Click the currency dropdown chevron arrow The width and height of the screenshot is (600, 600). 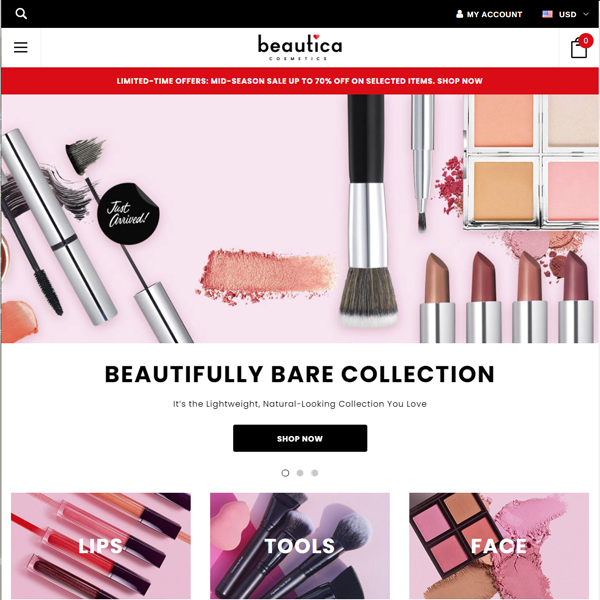(x=585, y=14)
